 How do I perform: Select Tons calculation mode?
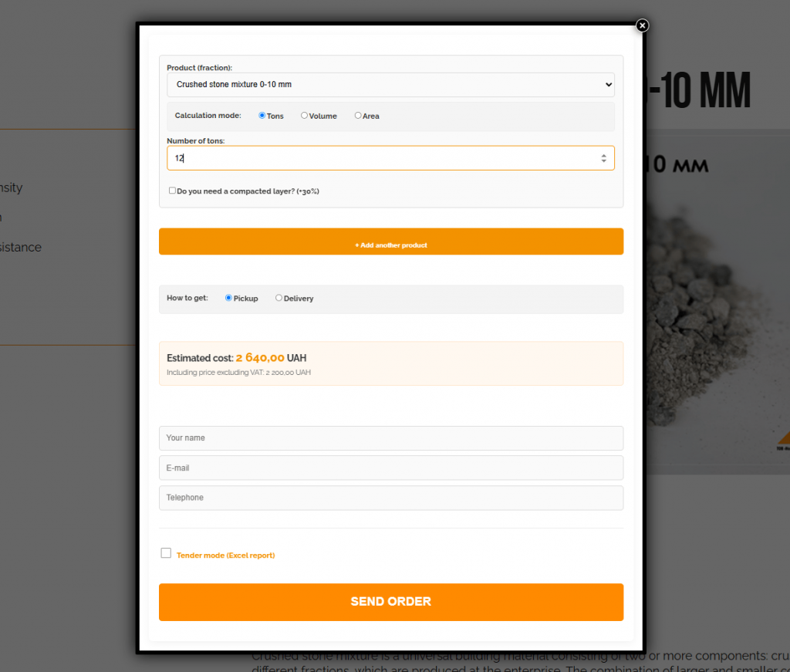[262, 116]
